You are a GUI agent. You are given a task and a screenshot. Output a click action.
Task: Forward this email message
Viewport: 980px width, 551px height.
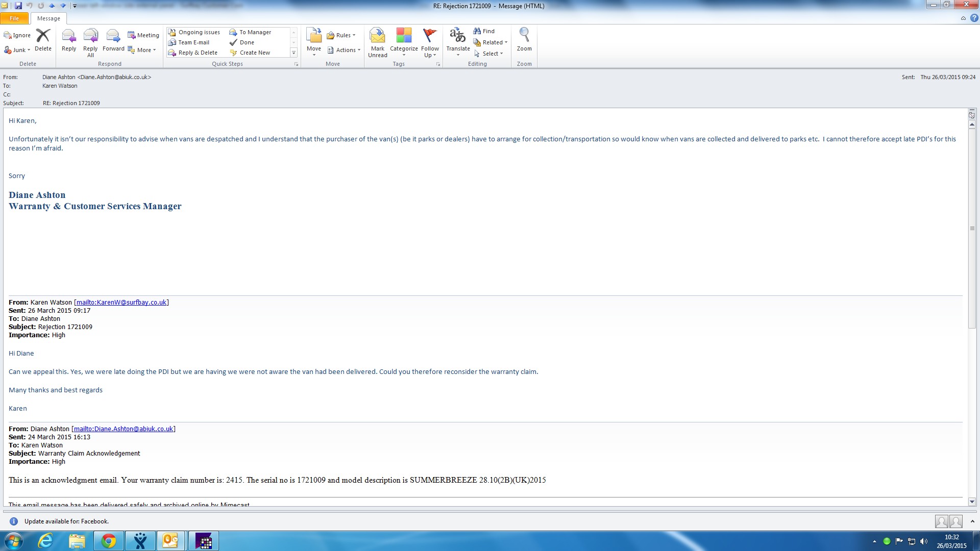coord(113,37)
